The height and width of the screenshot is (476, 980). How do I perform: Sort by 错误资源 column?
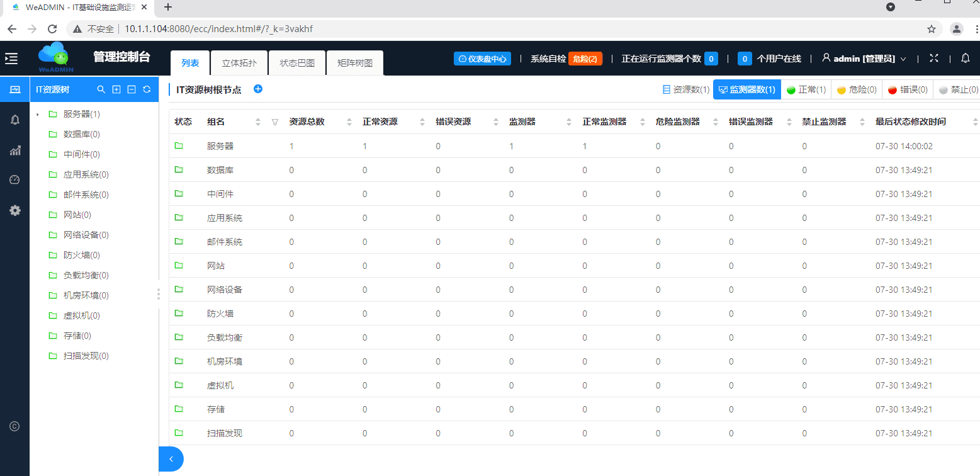coord(496,122)
